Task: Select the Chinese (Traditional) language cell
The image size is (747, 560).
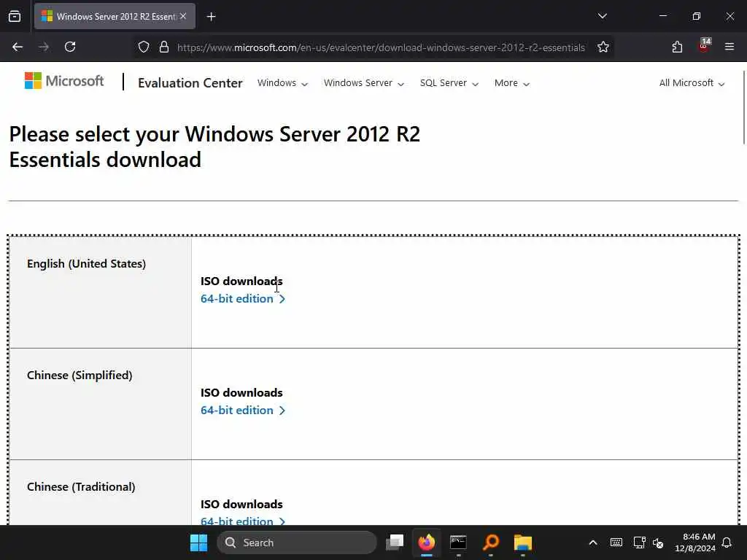Action: (x=101, y=493)
